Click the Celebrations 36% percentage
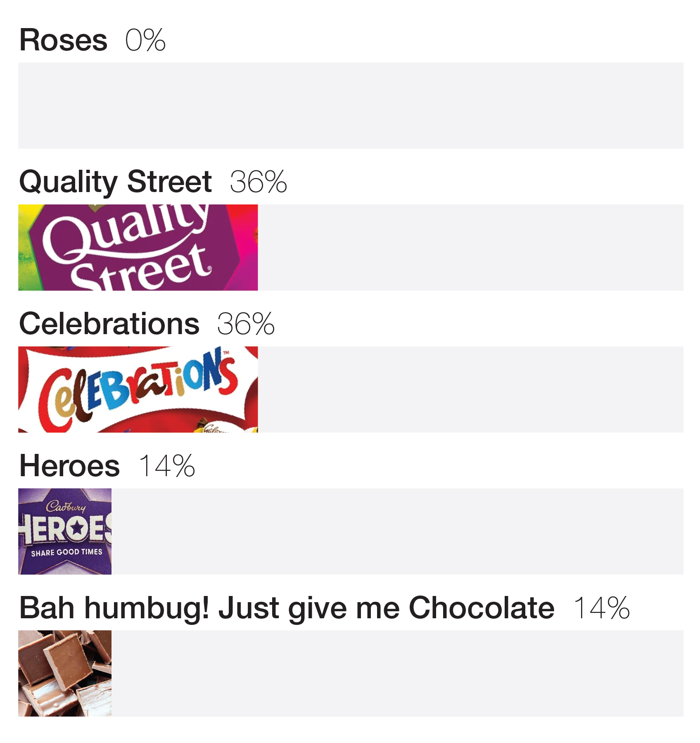 click(x=246, y=324)
